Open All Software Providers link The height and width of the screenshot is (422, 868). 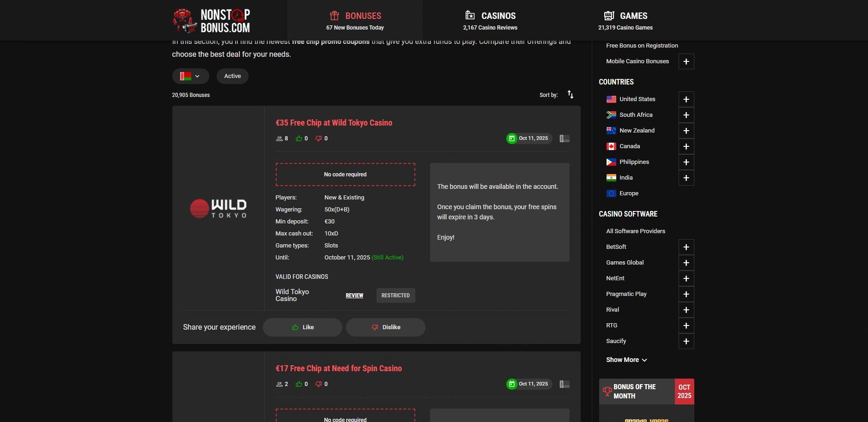636,231
